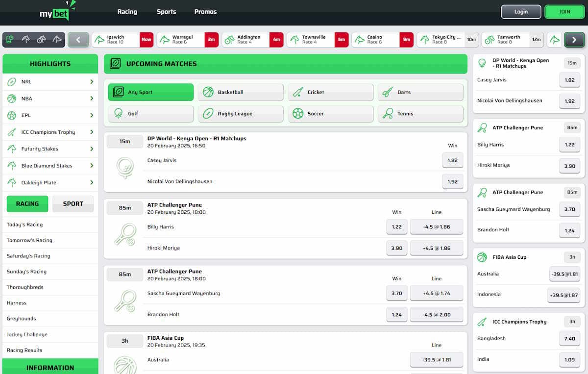Filter upcoming matches by Cricket
588x374 pixels.
tap(331, 92)
